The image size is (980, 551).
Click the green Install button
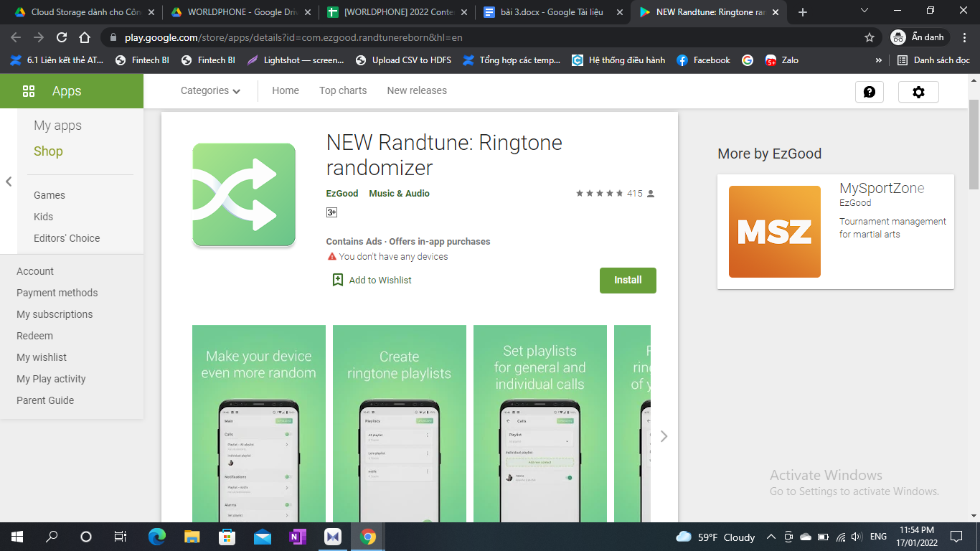[628, 280]
